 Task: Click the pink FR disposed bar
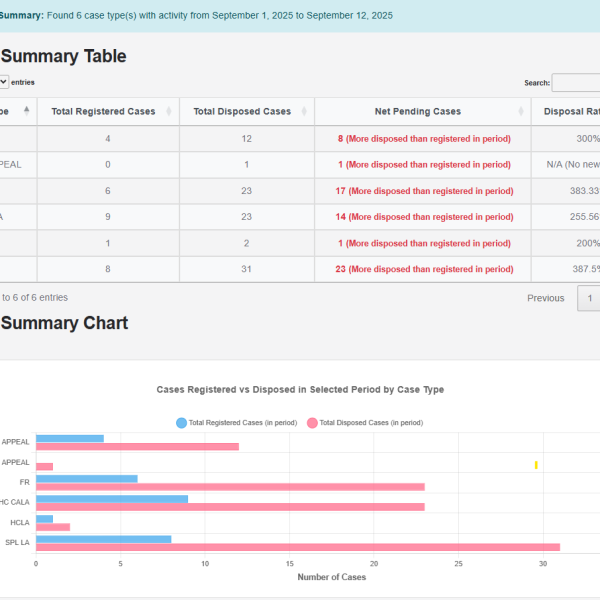[x=229, y=487]
